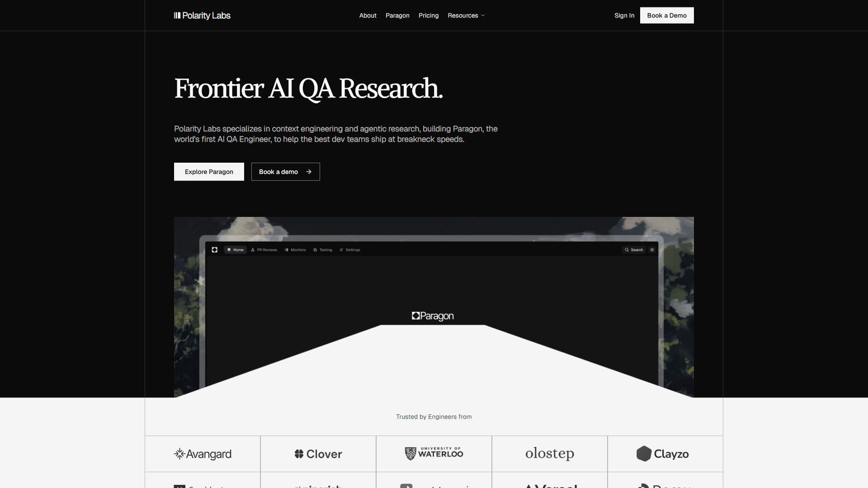
Task: Click the University of Waterloo crest logo
Action: pyautogui.click(x=411, y=453)
